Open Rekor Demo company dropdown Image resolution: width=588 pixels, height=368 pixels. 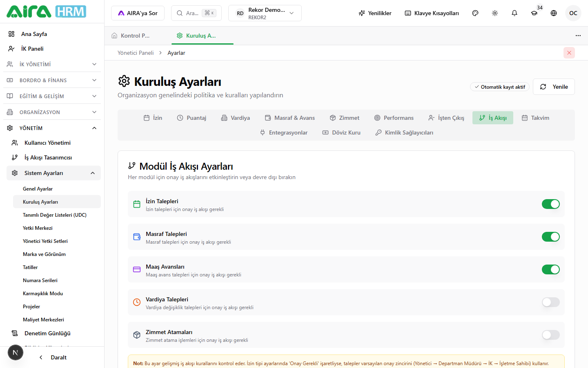[265, 13]
